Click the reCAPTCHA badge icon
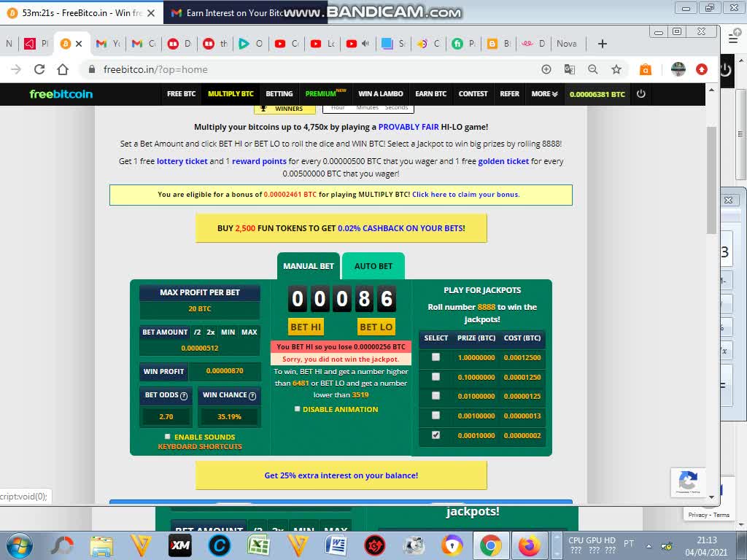The width and height of the screenshot is (747, 560). point(688,482)
